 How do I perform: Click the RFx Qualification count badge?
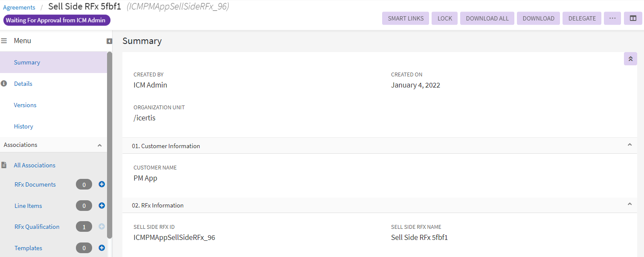point(84,227)
